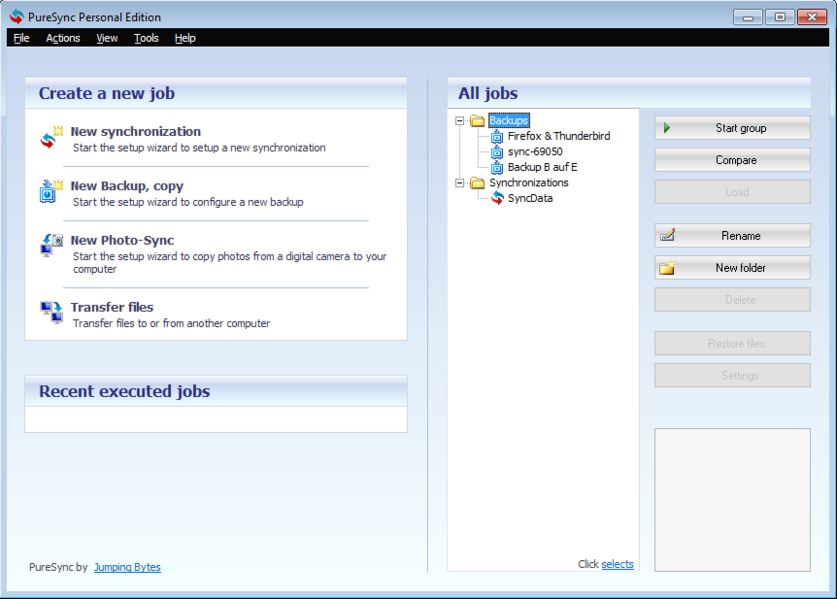Viewport: 837px width, 599px height.
Task: Click the Synchronizations folder icon
Action: point(477,183)
